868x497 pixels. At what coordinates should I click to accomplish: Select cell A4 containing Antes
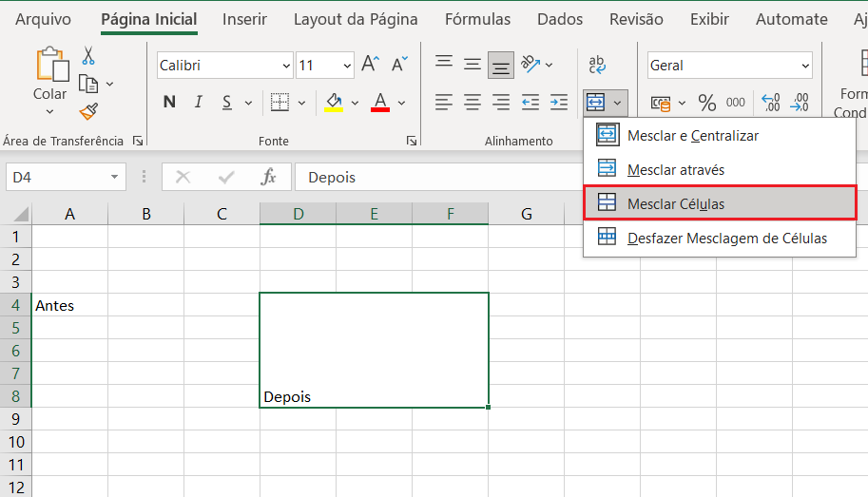(69, 305)
